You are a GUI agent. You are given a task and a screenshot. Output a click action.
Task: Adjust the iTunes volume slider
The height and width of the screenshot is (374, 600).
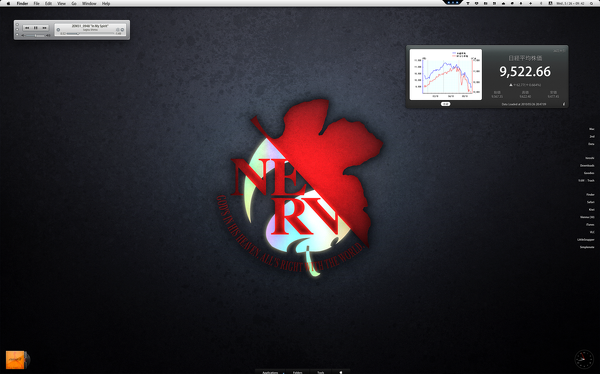tap(36, 35)
